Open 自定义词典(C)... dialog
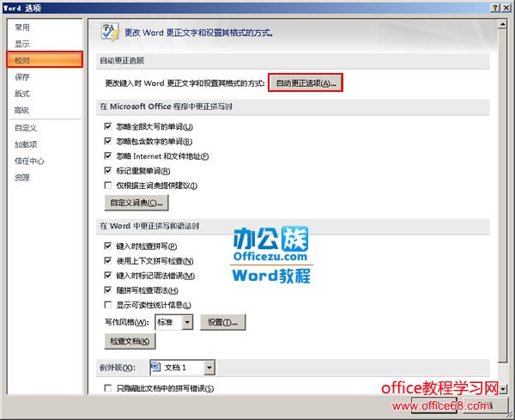 tap(136, 203)
